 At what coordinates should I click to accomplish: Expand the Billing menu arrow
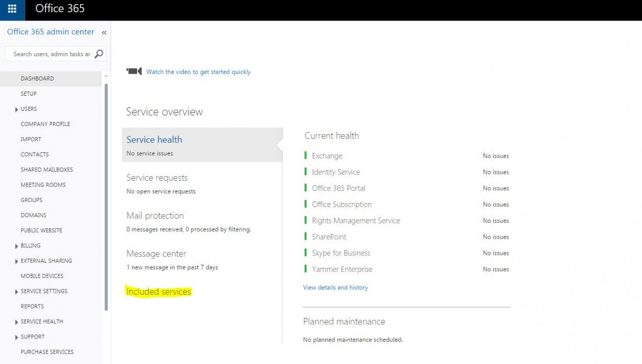(x=16, y=246)
